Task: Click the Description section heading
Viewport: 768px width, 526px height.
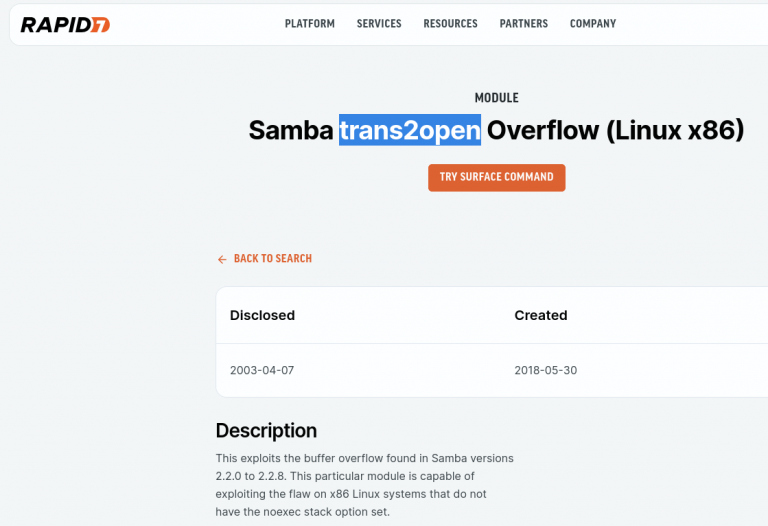Action: 266,431
